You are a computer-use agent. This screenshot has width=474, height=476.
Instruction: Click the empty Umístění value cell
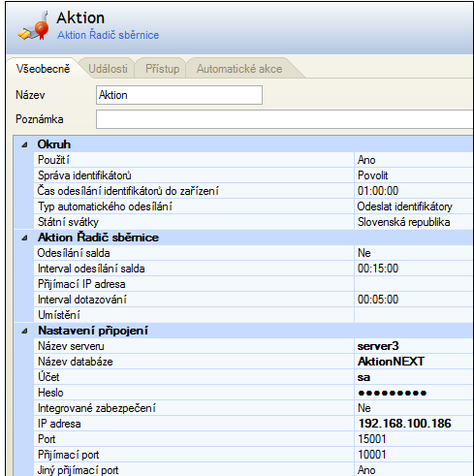pos(414,315)
